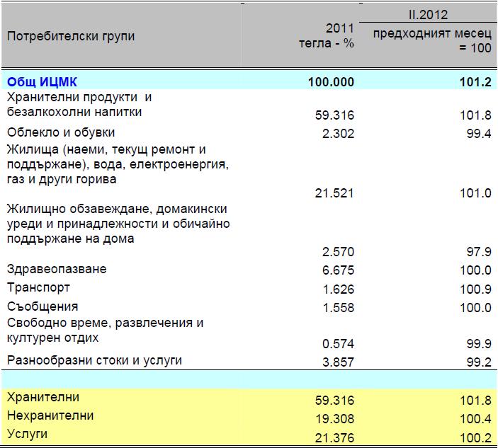Click the total index value 101.2
This screenshot has width=498, height=448.
[x=475, y=82]
